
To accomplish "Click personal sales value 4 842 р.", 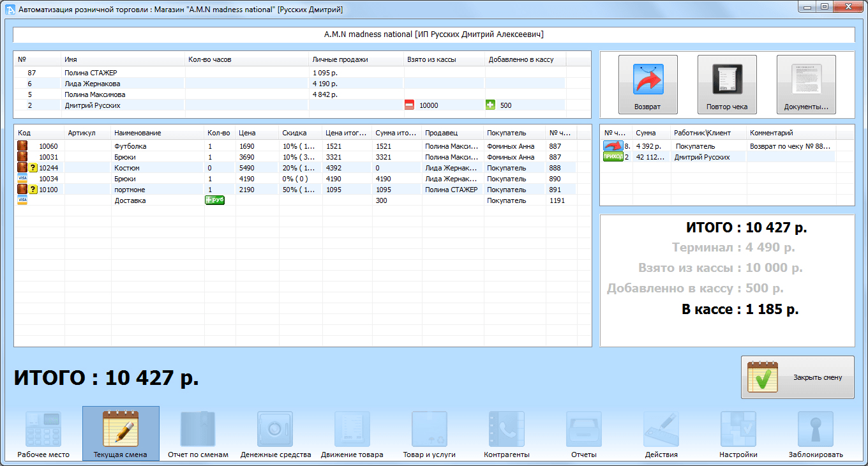I will pyautogui.click(x=325, y=94).
